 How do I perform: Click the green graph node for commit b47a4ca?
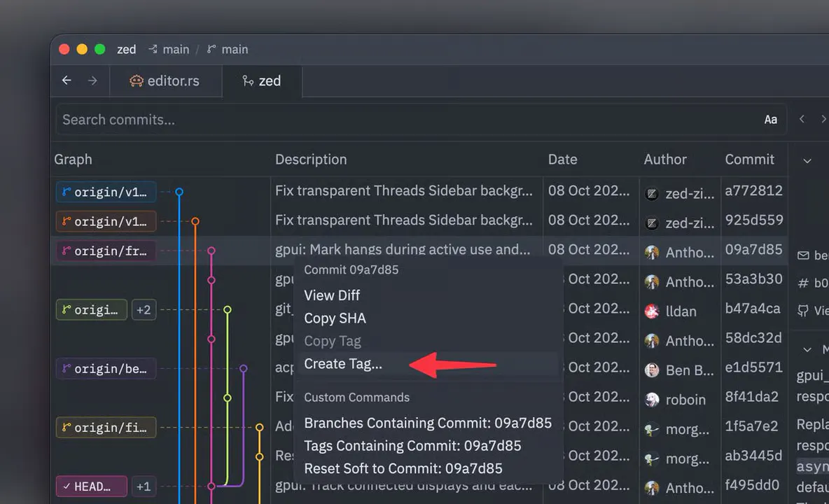click(228, 309)
